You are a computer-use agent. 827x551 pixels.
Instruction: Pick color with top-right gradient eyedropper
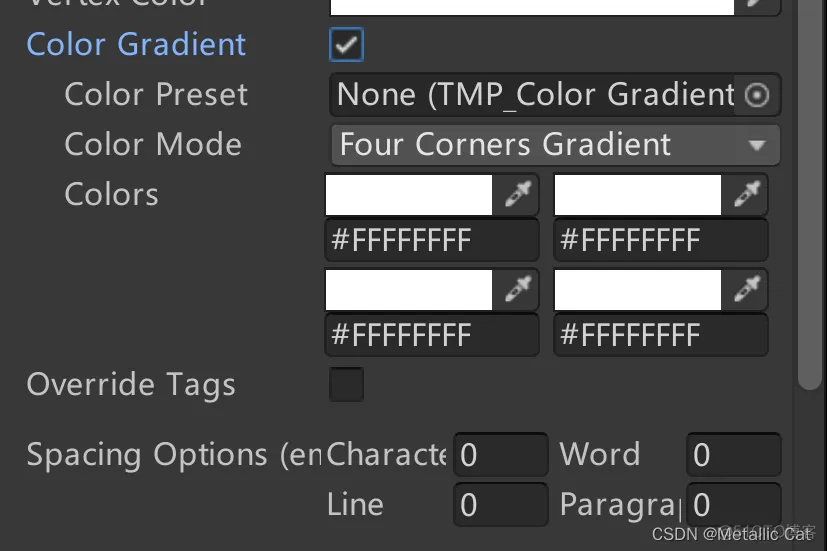coord(746,195)
